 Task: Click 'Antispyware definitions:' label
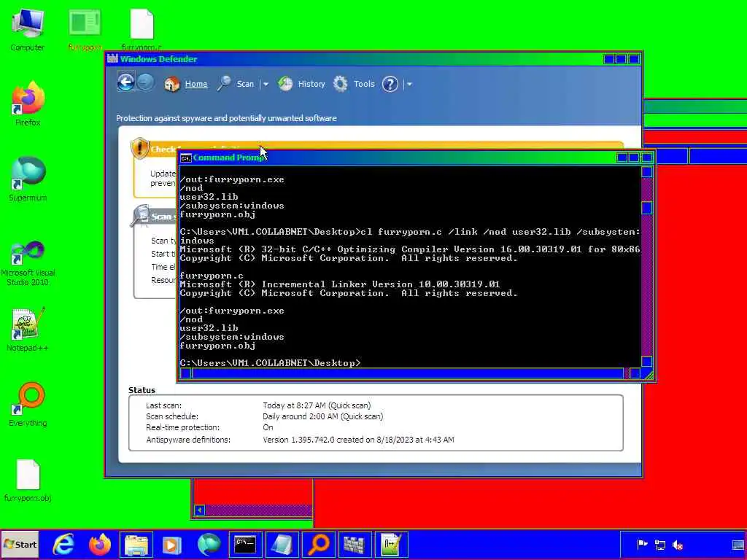tap(188, 440)
